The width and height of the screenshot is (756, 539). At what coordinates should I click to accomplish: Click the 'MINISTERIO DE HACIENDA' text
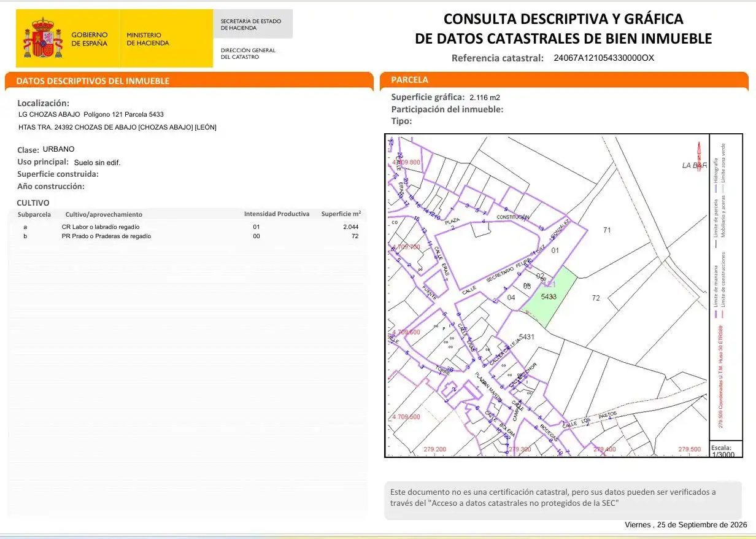coord(148,39)
